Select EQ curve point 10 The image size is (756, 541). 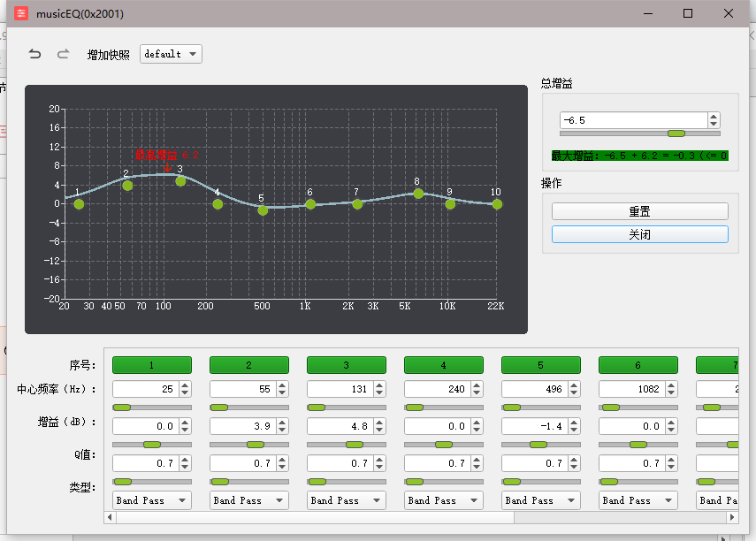point(497,204)
